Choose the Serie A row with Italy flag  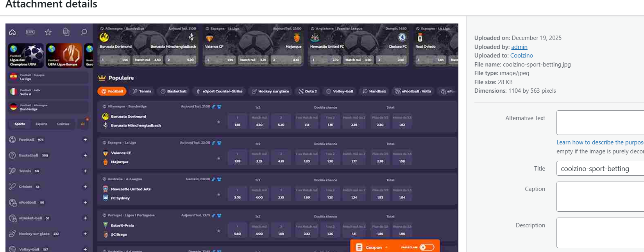[48, 92]
